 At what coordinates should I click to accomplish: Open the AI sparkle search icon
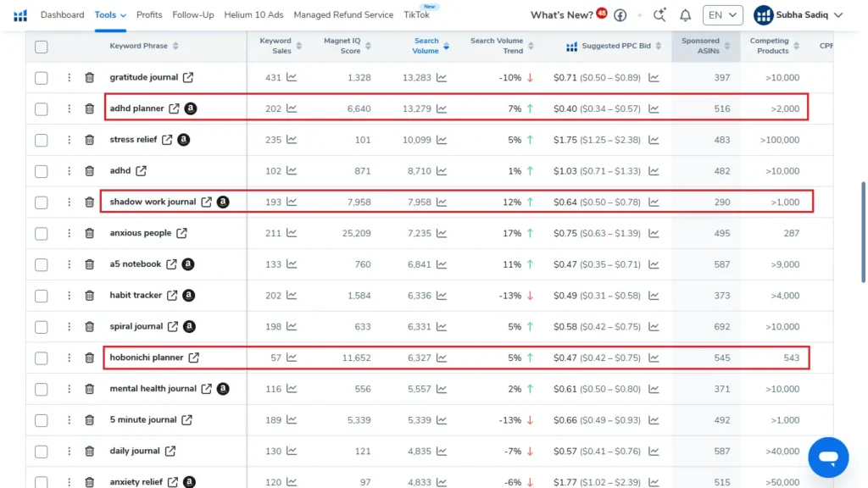[x=659, y=15]
